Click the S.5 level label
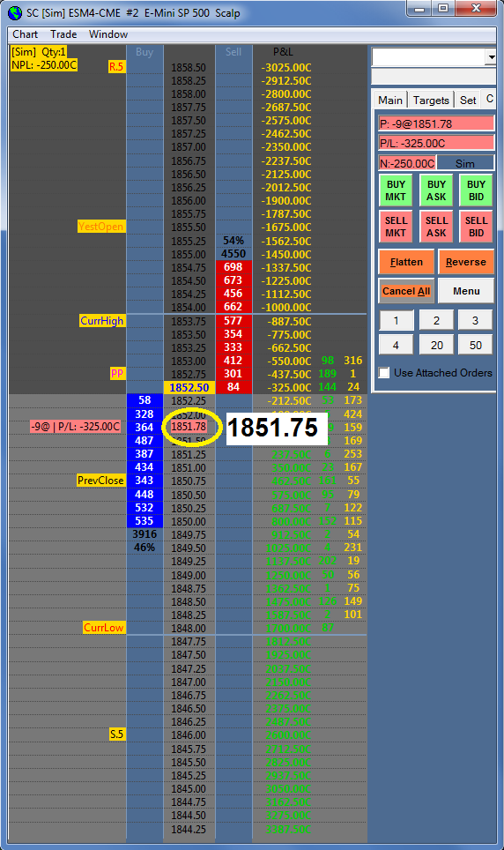Image resolution: width=504 pixels, height=850 pixels. point(117,734)
